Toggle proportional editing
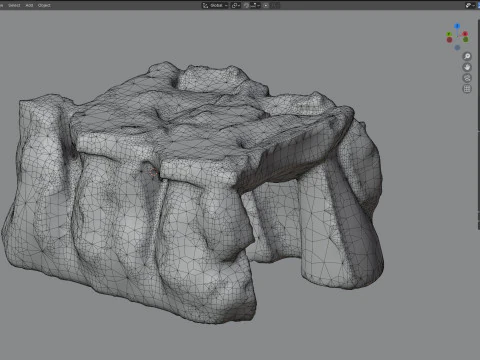 [266, 5]
